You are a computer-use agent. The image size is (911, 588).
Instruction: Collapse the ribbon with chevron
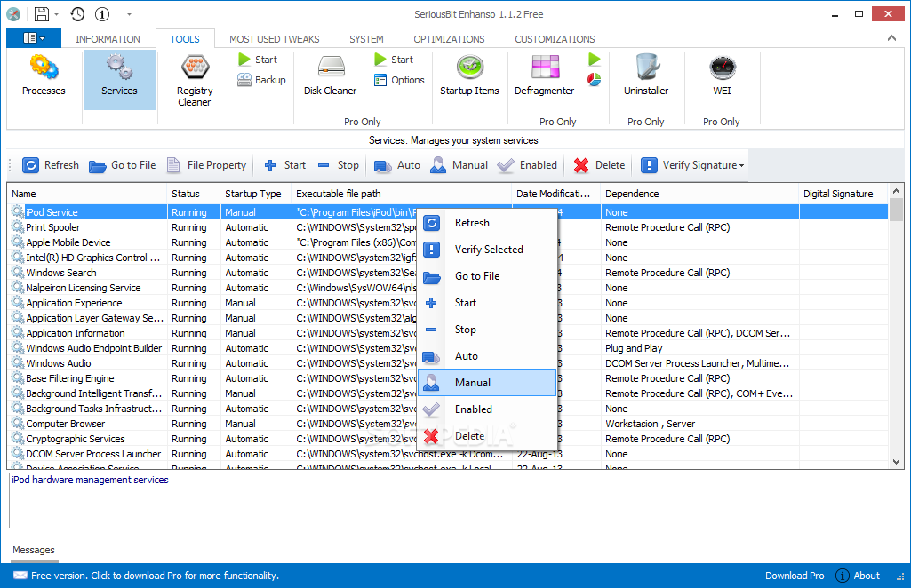[x=891, y=38]
